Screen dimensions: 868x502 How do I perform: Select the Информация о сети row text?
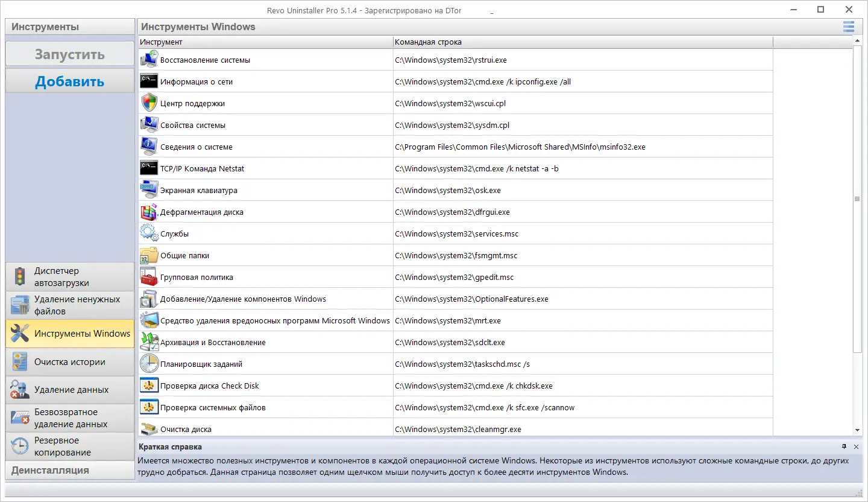(197, 82)
